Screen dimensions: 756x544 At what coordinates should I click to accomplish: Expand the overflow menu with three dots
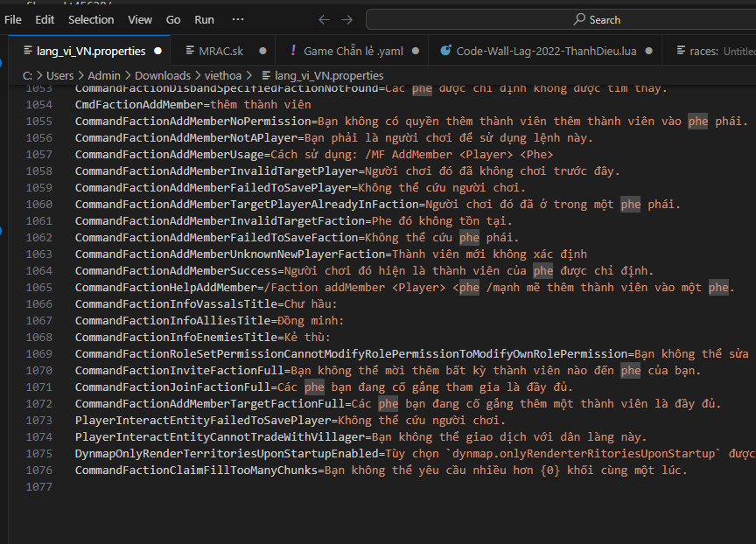coord(238,19)
